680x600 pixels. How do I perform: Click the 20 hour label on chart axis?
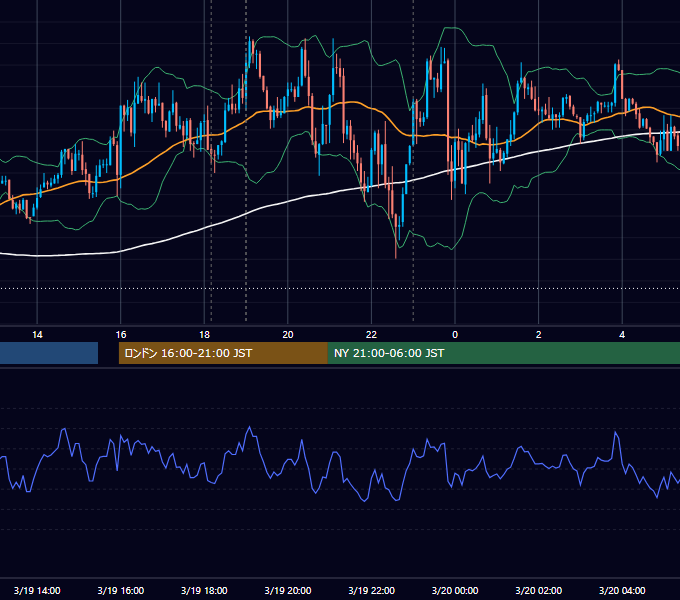pos(288,335)
